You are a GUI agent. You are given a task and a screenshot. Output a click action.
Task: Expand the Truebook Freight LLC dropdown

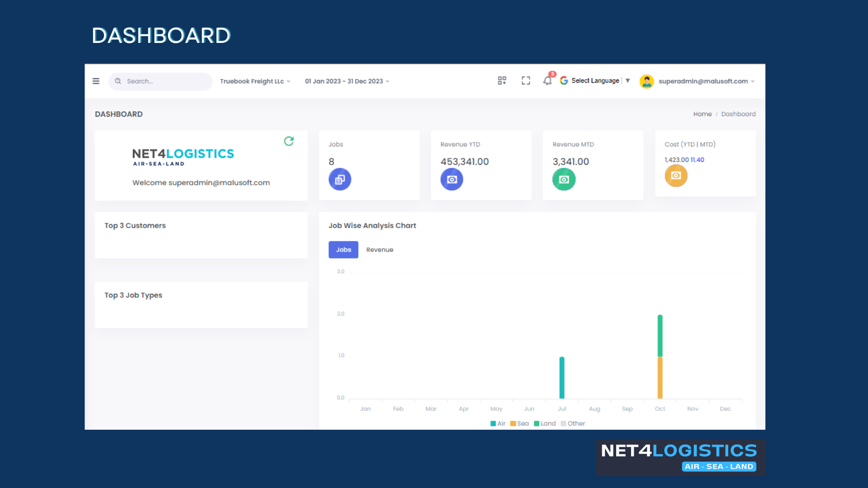point(255,81)
